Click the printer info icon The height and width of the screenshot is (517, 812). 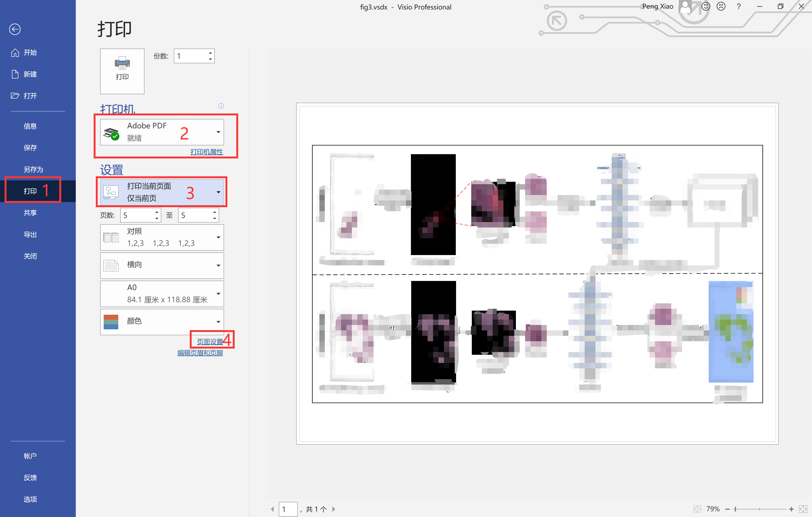221,106
